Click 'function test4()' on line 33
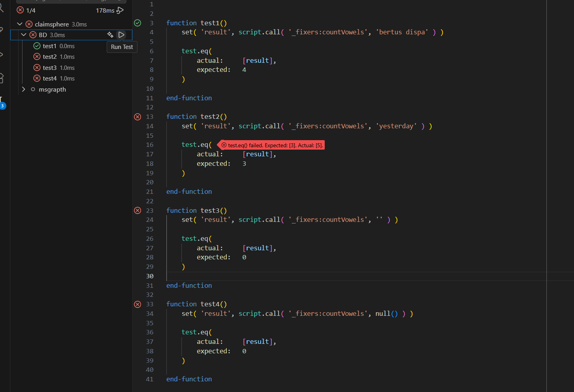 coord(197,304)
